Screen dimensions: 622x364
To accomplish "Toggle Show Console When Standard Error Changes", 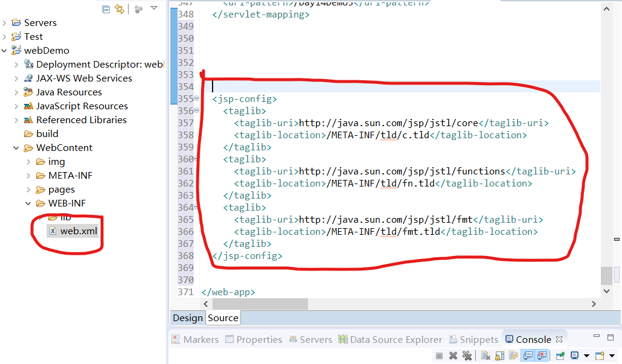I will [x=543, y=356].
